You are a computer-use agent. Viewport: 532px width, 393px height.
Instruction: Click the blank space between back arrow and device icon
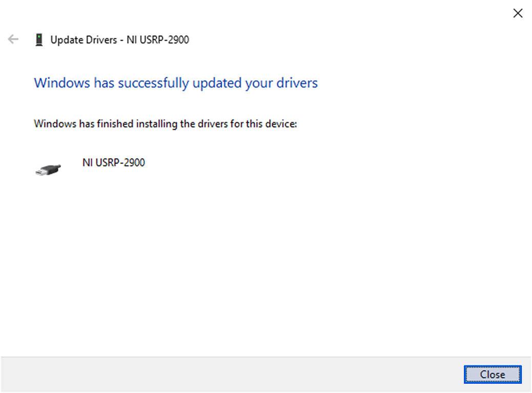27,39
